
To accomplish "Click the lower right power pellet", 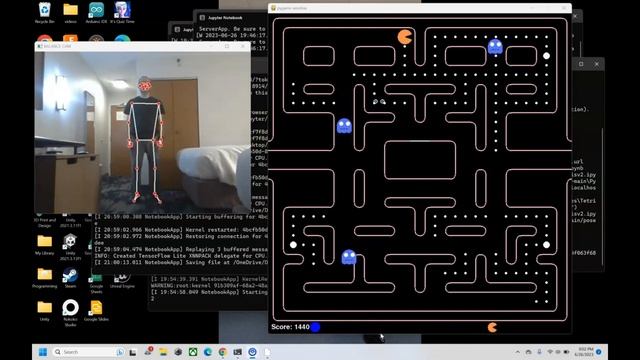I will point(546,245).
